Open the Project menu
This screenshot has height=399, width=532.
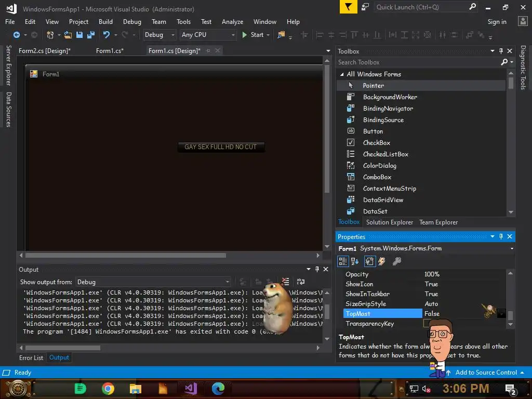tap(79, 22)
